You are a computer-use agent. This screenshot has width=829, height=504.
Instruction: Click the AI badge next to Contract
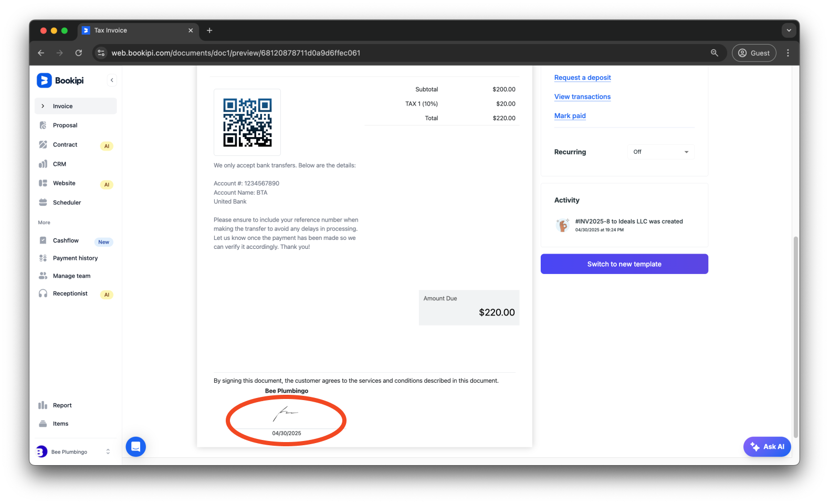(x=107, y=146)
